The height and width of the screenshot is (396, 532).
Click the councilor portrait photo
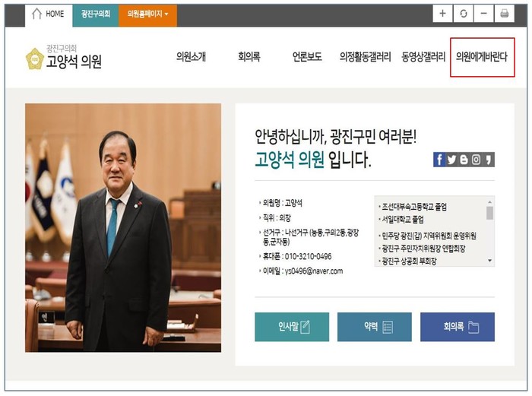pos(123,228)
